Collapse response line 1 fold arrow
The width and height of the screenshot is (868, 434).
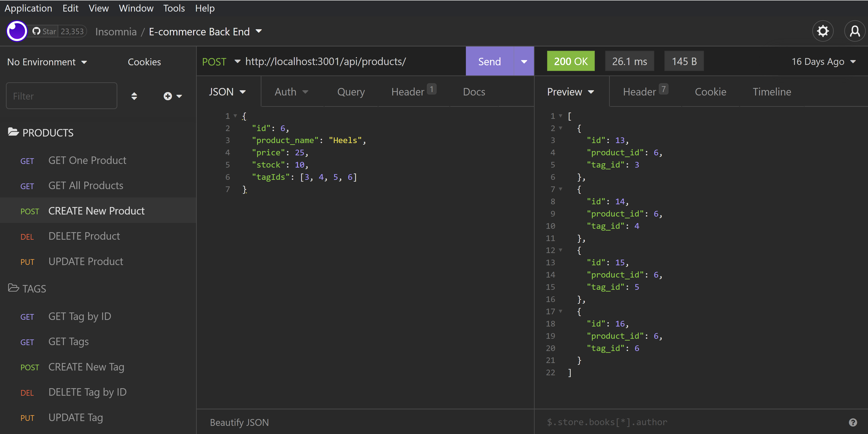pos(560,116)
